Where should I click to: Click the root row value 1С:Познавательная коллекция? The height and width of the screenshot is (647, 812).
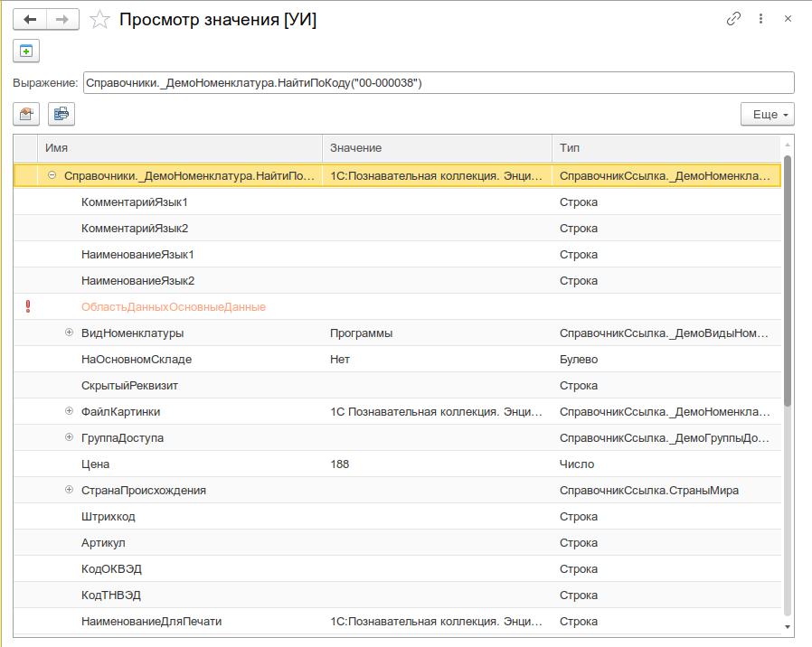[x=437, y=176]
